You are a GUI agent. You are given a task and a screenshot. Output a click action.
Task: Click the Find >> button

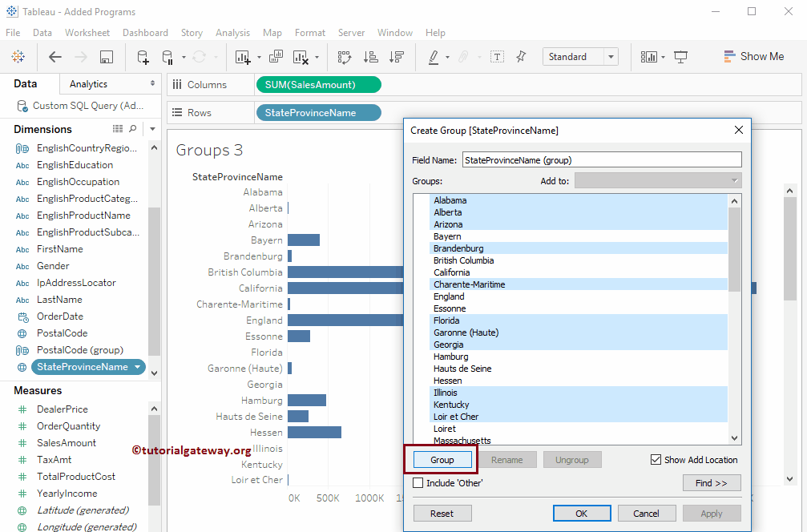711,483
